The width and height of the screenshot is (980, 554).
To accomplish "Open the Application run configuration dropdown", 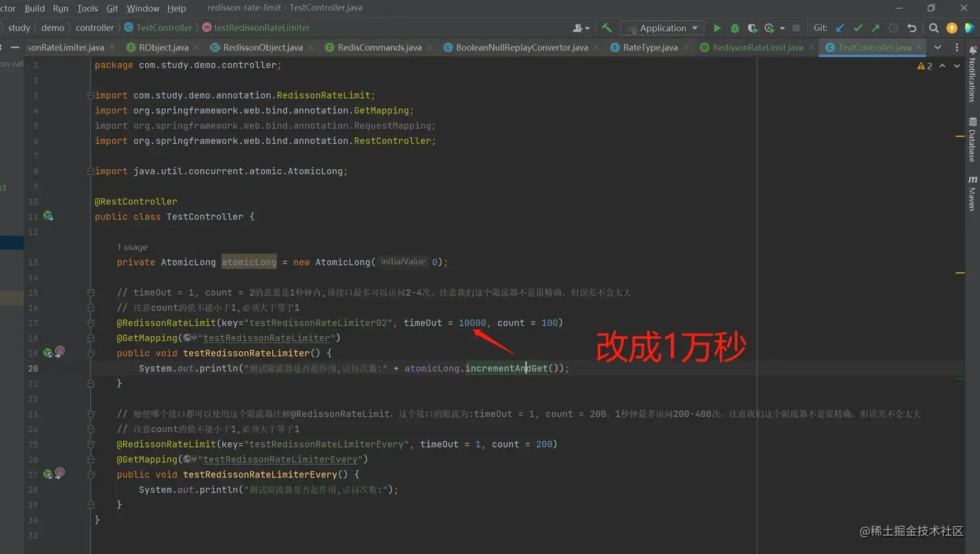I will click(662, 28).
